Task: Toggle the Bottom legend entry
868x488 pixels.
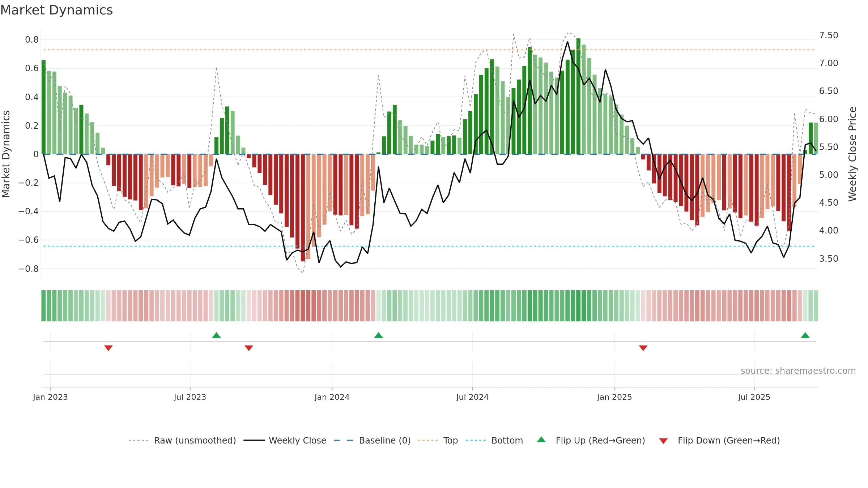Action: tap(494, 440)
